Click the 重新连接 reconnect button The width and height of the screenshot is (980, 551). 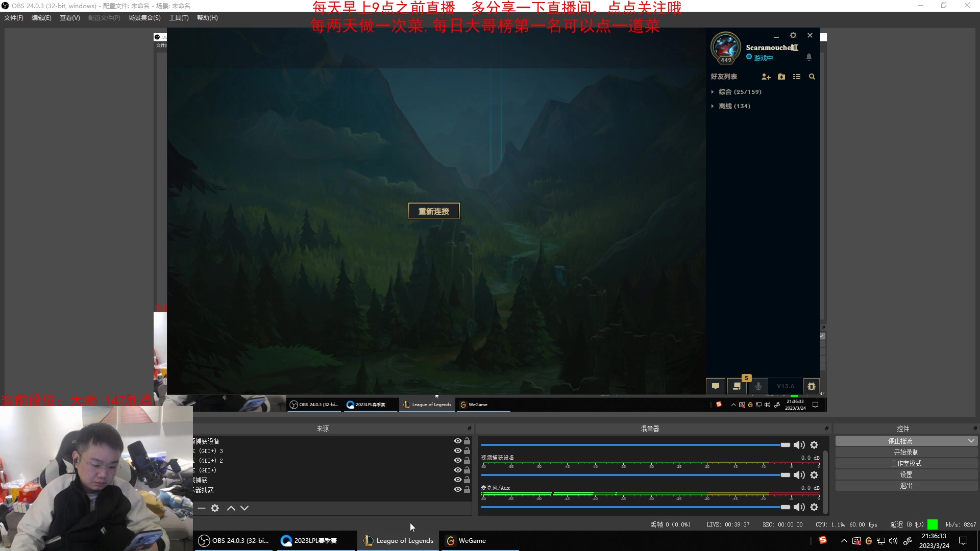point(434,211)
